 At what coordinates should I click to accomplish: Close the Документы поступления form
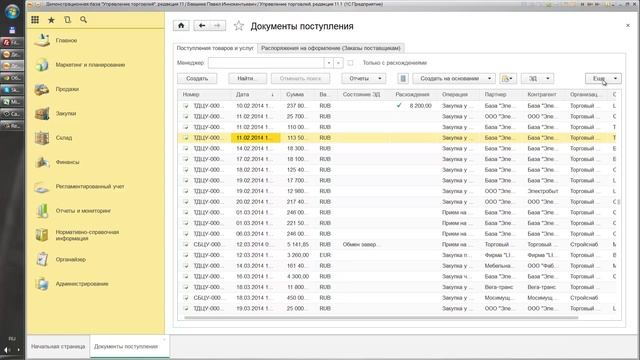point(628,26)
